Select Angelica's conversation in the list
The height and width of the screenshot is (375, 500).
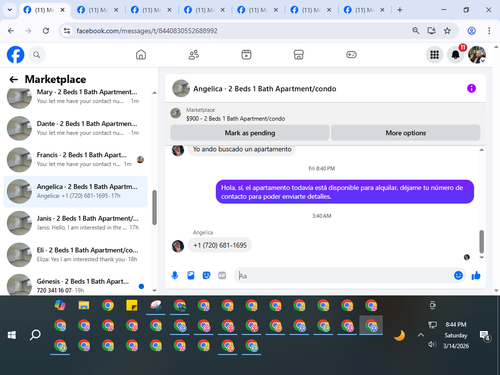tap(75, 191)
